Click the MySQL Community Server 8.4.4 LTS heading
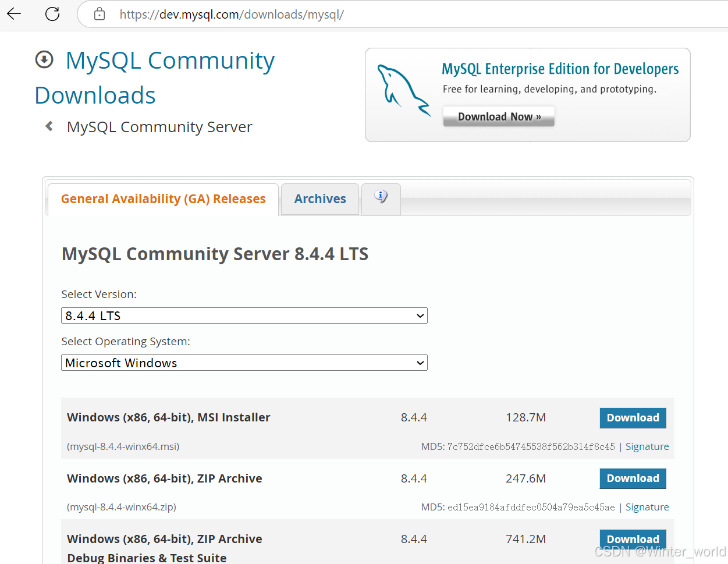 pos(215,254)
